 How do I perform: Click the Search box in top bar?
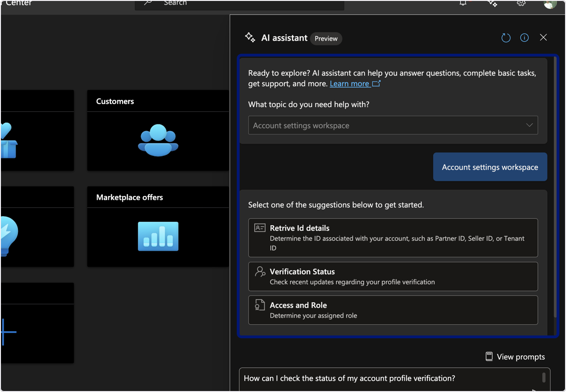point(240,5)
